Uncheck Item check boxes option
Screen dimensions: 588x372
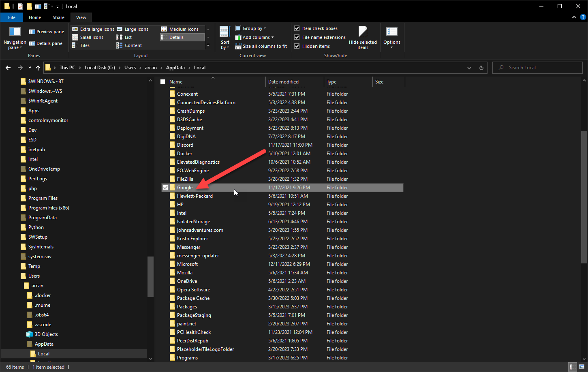(297, 28)
